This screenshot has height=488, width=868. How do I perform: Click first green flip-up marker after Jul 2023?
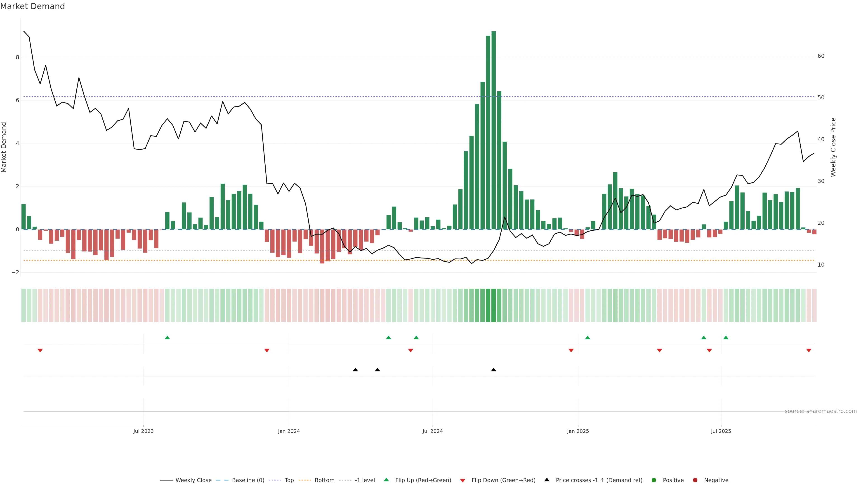(x=167, y=338)
